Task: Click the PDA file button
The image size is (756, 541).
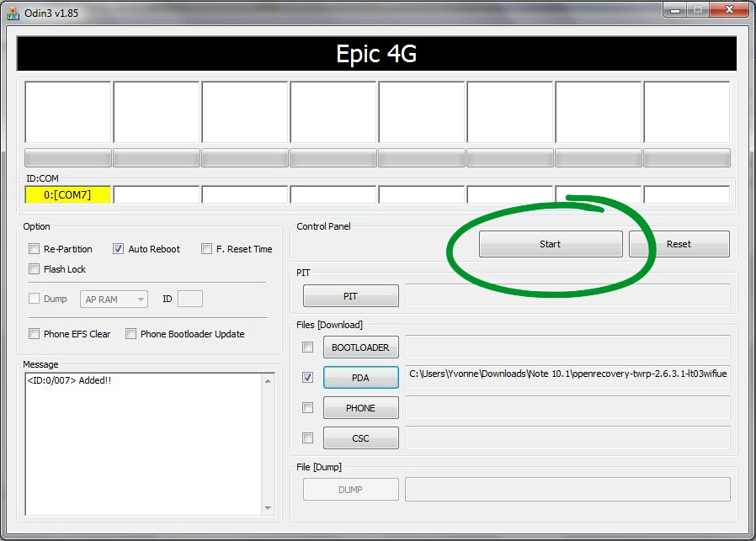Action: [360, 378]
